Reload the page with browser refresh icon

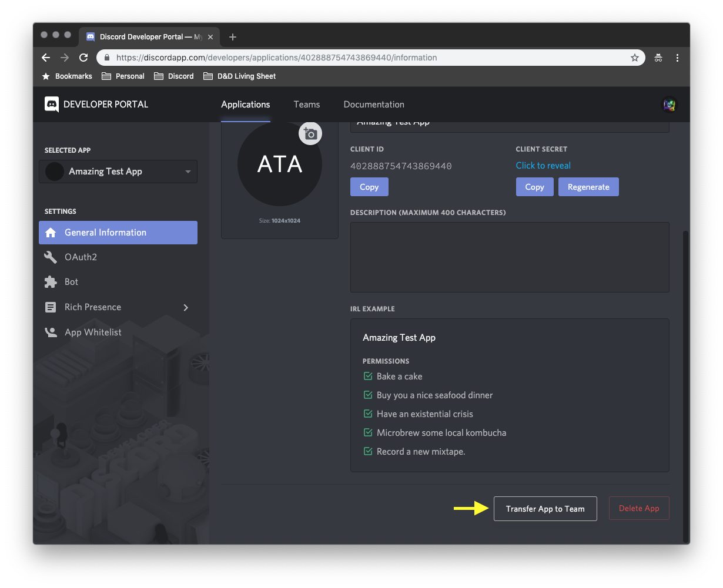83,58
